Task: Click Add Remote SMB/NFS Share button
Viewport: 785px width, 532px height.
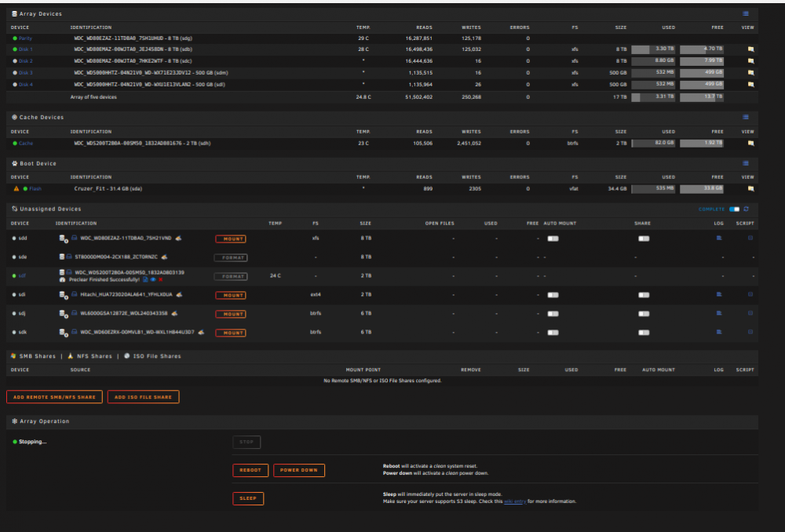Action: pyautogui.click(x=55, y=397)
